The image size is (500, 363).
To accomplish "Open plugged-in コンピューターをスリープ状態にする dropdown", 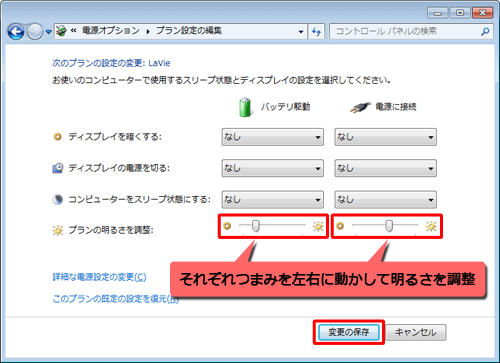I will [x=386, y=199].
